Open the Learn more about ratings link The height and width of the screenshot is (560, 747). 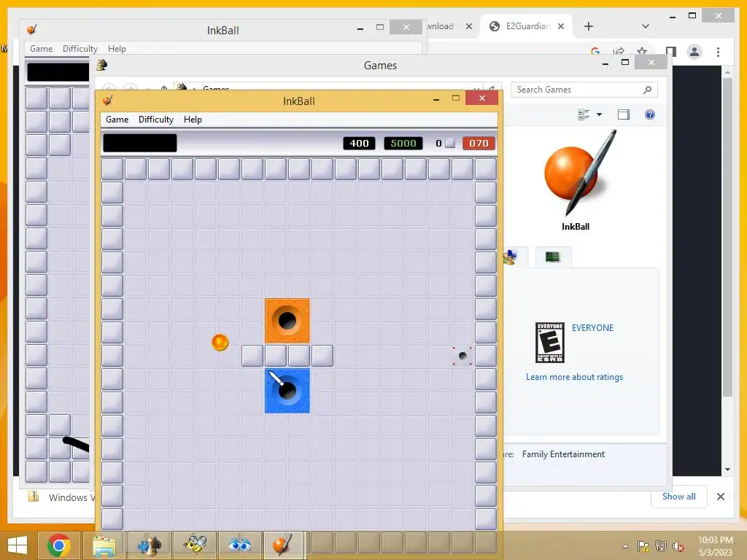575,377
